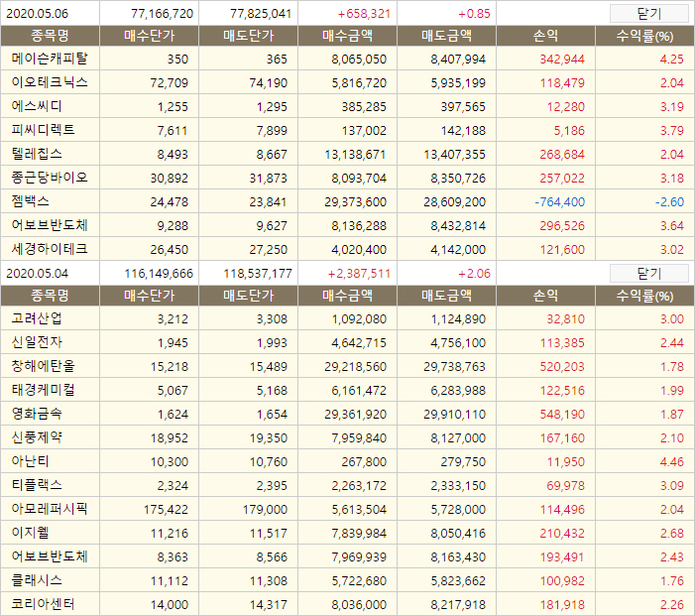
Task: Select the 신일전자 stock name
Action: [37, 342]
